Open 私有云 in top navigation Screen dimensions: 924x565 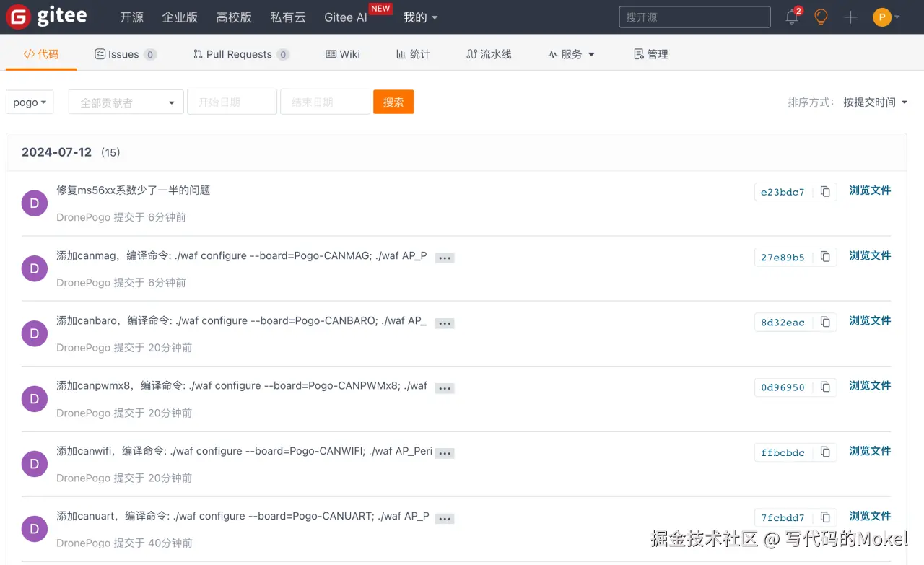point(288,17)
